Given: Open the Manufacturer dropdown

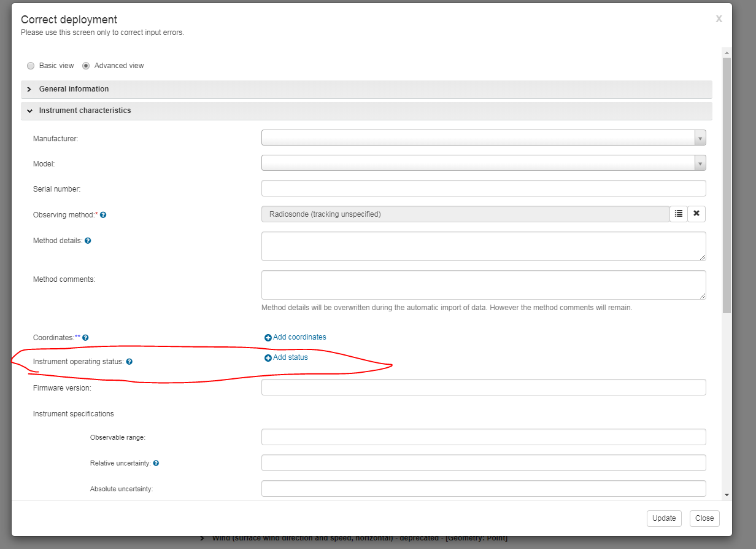Looking at the screenshot, I should 484,138.
